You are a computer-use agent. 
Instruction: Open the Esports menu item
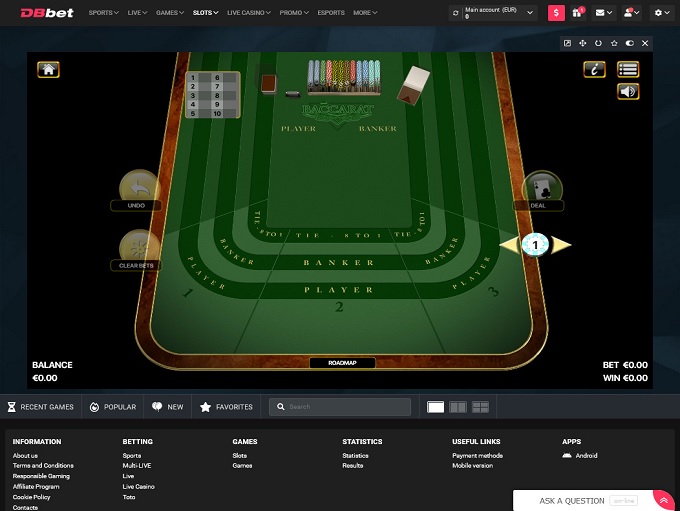tap(332, 13)
